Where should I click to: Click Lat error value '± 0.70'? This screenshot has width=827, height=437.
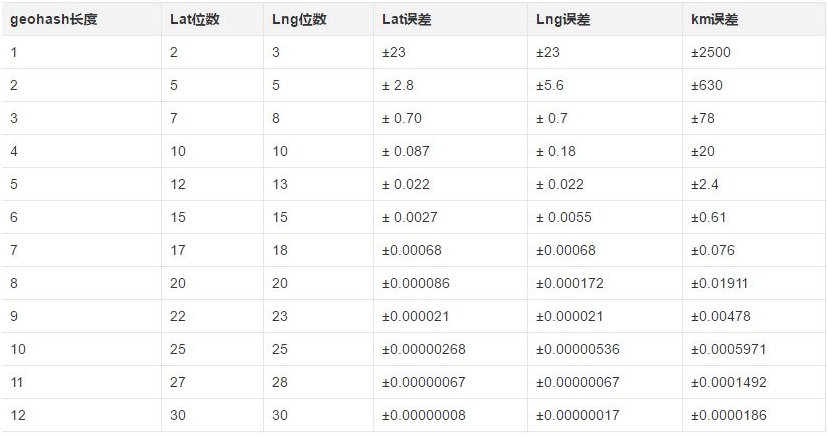[x=402, y=118]
